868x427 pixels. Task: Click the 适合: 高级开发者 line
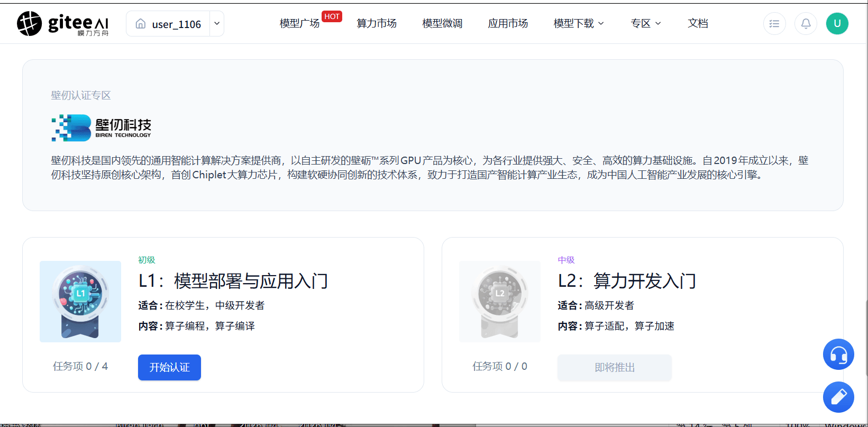(596, 305)
